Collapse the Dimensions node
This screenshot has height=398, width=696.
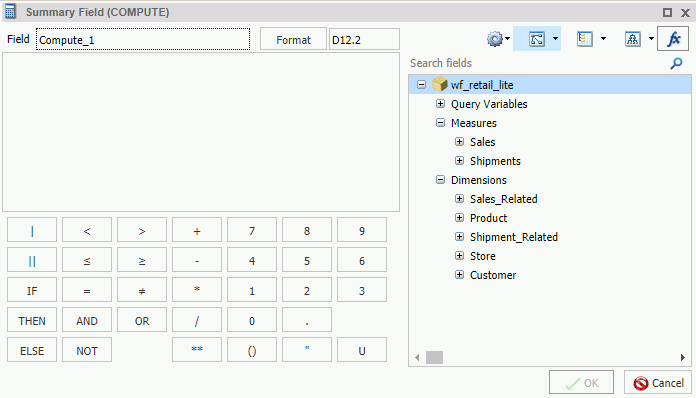440,180
